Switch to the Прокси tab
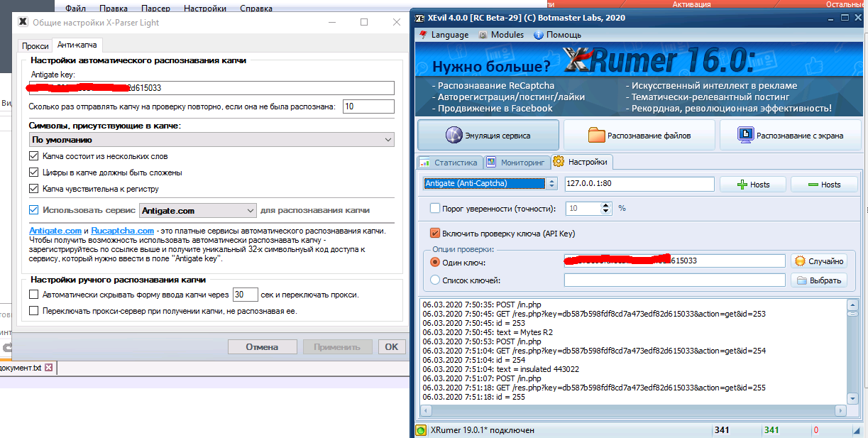This screenshot has width=868, height=438. tap(35, 46)
